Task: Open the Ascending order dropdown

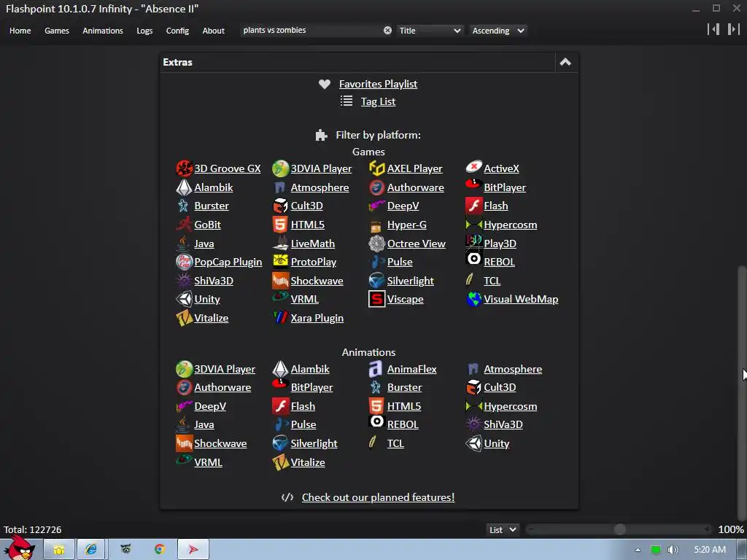Action: tap(498, 31)
